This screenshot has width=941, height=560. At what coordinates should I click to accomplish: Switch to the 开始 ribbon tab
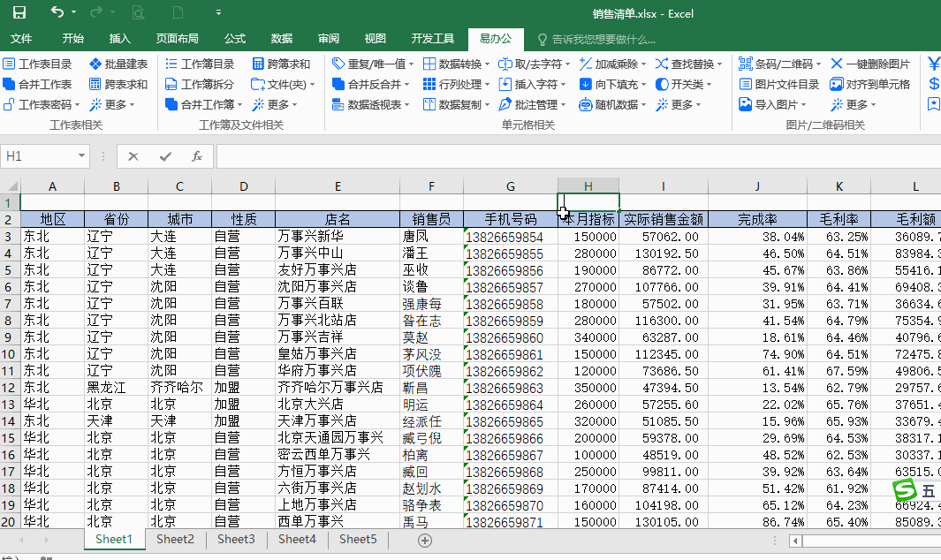point(73,38)
